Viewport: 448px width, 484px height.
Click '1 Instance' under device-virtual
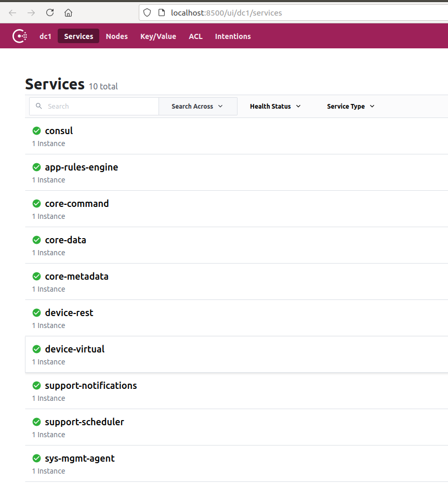(x=48, y=362)
